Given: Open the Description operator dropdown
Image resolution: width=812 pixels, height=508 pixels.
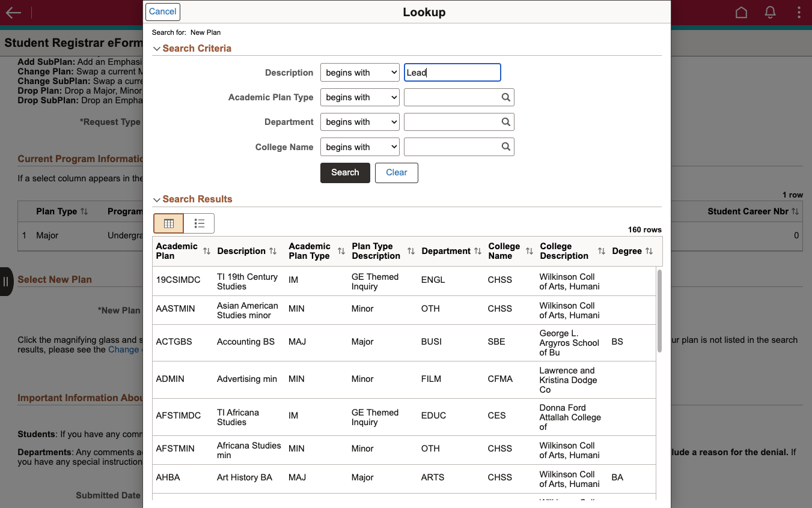Looking at the screenshot, I should coord(360,73).
